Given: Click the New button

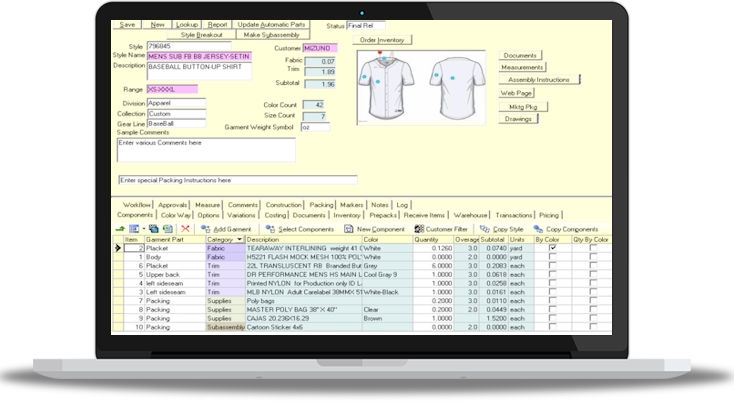Looking at the screenshot, I should [157, 24].
